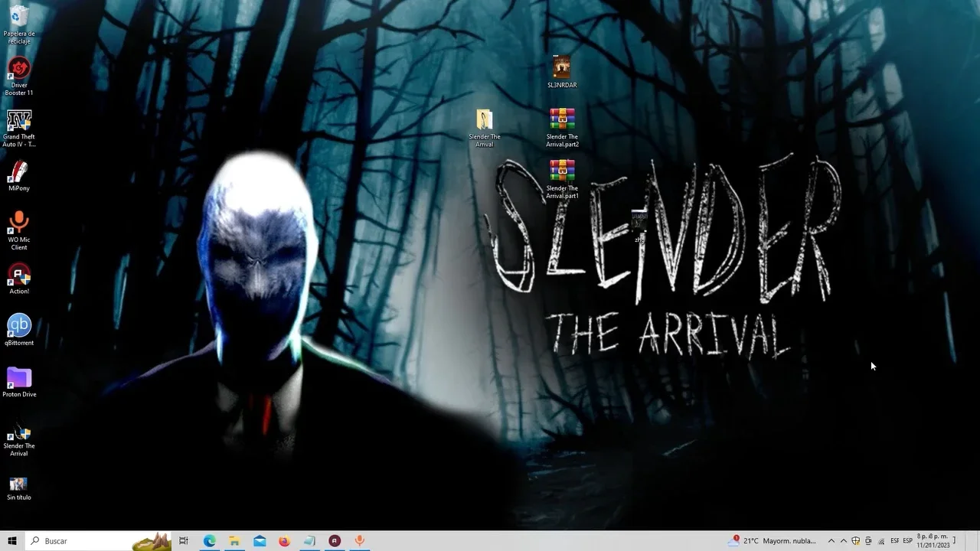Click the Buscar taskbar search box
This screenshot has height=551, width=980.
(x=98, y=541)
